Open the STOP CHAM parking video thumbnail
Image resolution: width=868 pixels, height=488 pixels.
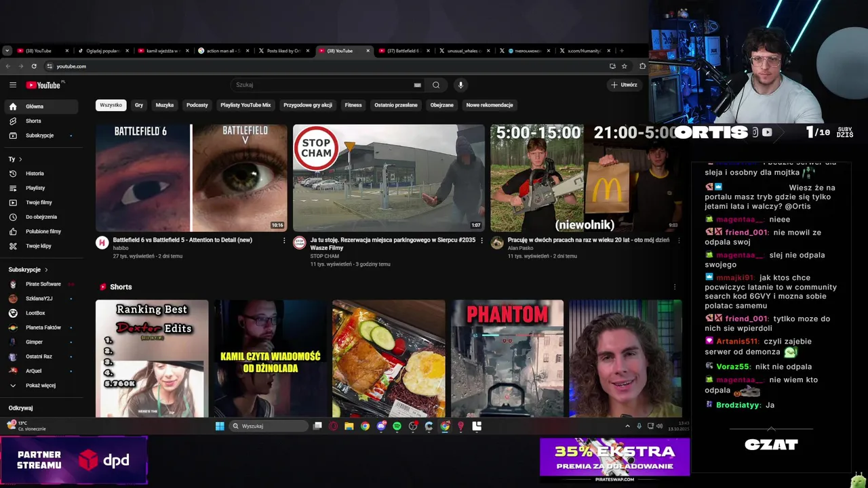pyautogui.click(x=389, y=178)
